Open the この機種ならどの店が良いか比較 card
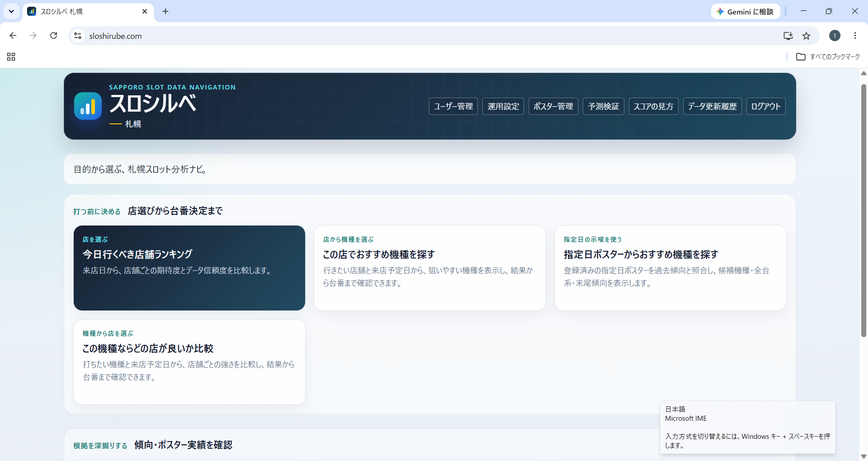Image resolution: width=868 pixels, height=461 pixels. point(189,362)
